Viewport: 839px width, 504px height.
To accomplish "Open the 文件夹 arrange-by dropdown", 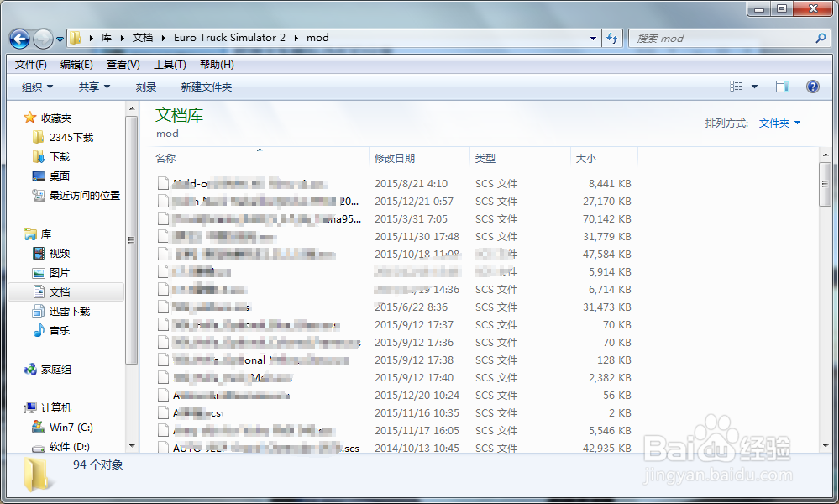I will pos(779,123).
